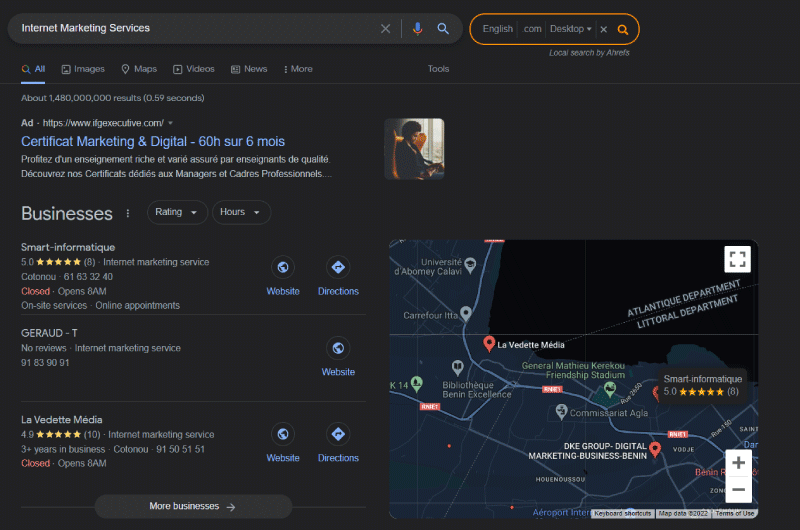Click the ad thumbnail image

414,149
